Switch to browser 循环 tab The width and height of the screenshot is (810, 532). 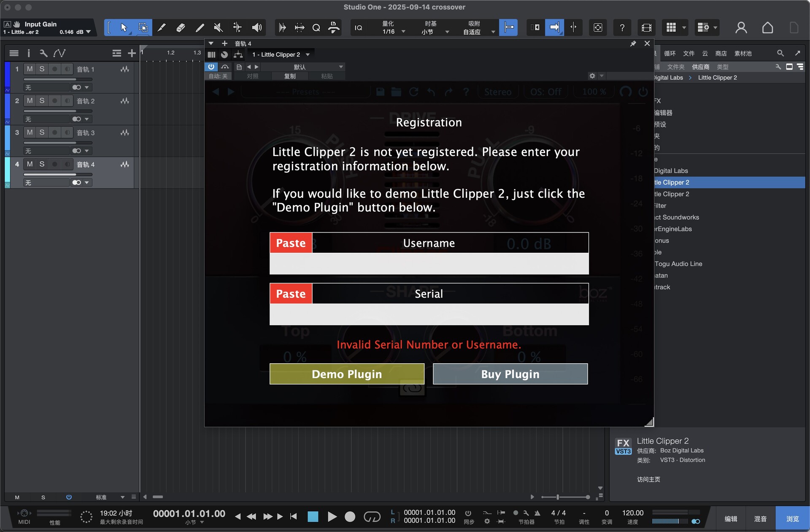(670, 54)
